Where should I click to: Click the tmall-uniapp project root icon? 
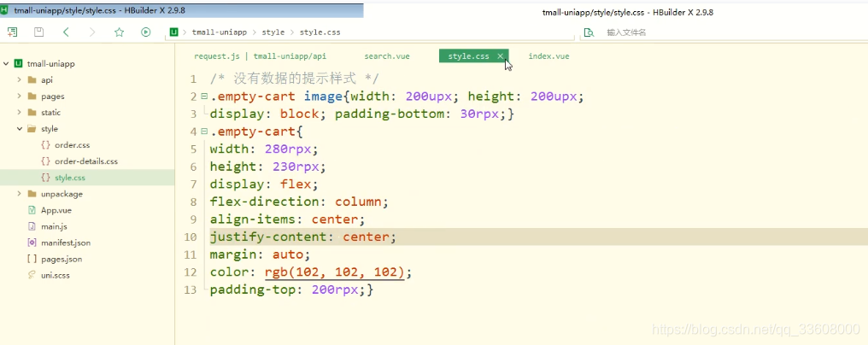pyautogui.click(x=18, y=64)
